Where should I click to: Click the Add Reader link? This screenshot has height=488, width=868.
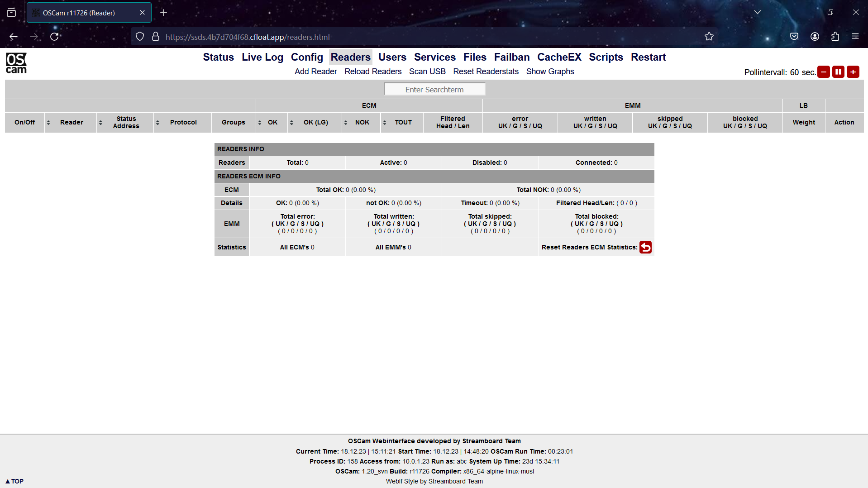point(316,72)
